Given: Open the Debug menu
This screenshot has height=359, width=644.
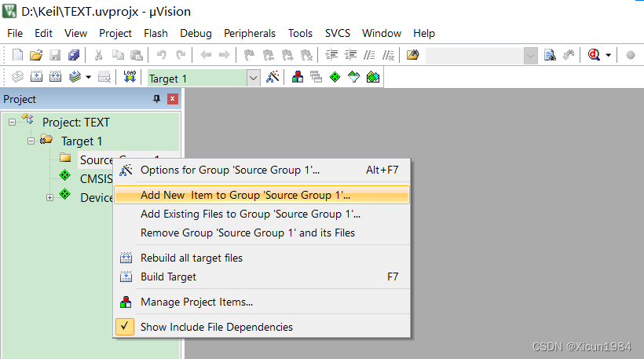Looking at the screenshot, I should pyautogui.click(x=196, y=33).
